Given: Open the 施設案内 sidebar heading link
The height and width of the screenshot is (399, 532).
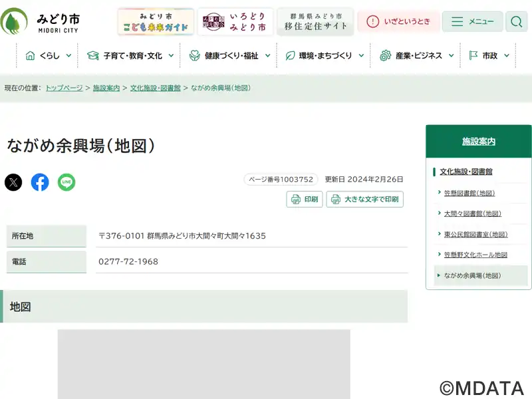Looking at the screenshot, I should click(478, 142).
